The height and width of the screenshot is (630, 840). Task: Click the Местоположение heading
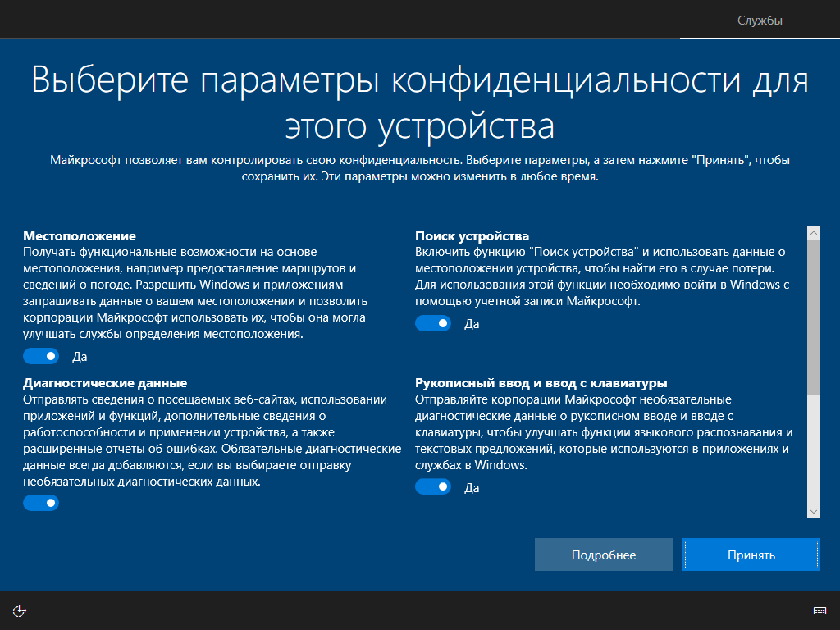(80, 236)
